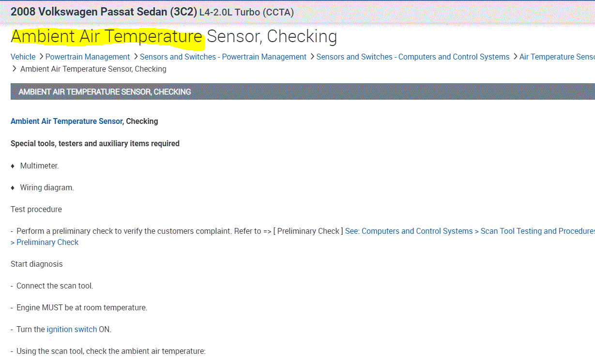The height and width of the screenshot is (364, 595).
Task: Go to Powertrain Management breadcrumb
Action: [88, 57]
